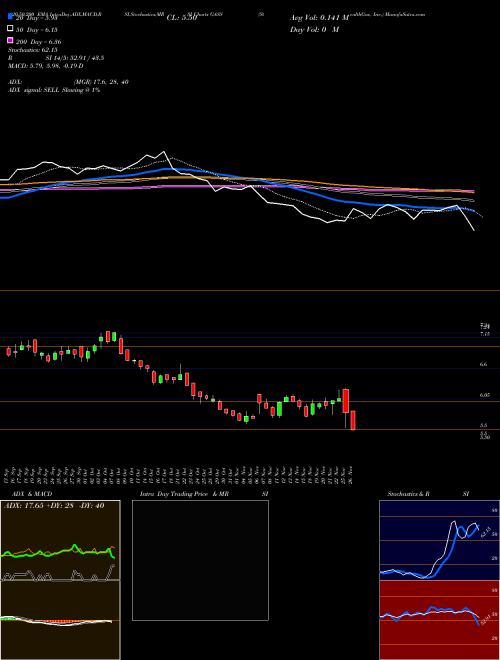Click the last red candlestick on the price chart

(x=353, y=420)
